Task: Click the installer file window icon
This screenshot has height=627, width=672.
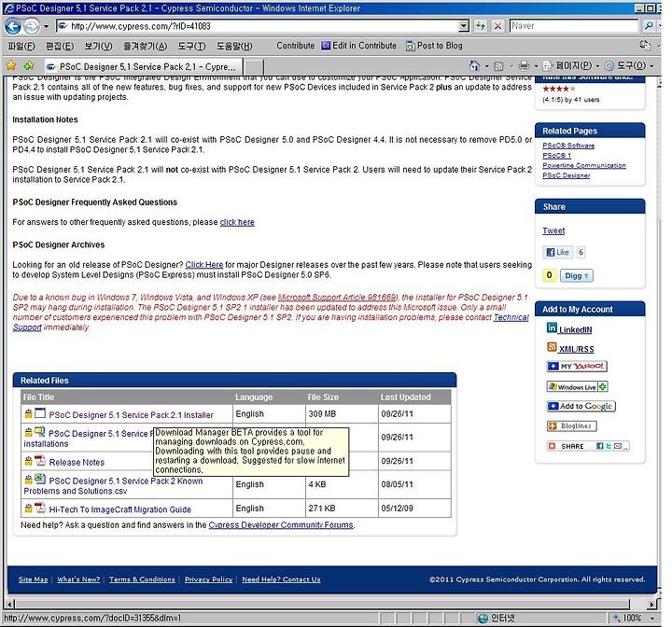Action: point(40,413)
